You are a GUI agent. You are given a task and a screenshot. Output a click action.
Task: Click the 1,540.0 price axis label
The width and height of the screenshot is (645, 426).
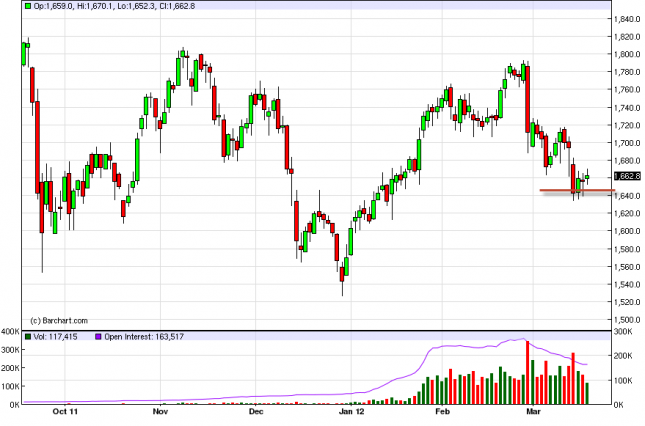(627, 285)
